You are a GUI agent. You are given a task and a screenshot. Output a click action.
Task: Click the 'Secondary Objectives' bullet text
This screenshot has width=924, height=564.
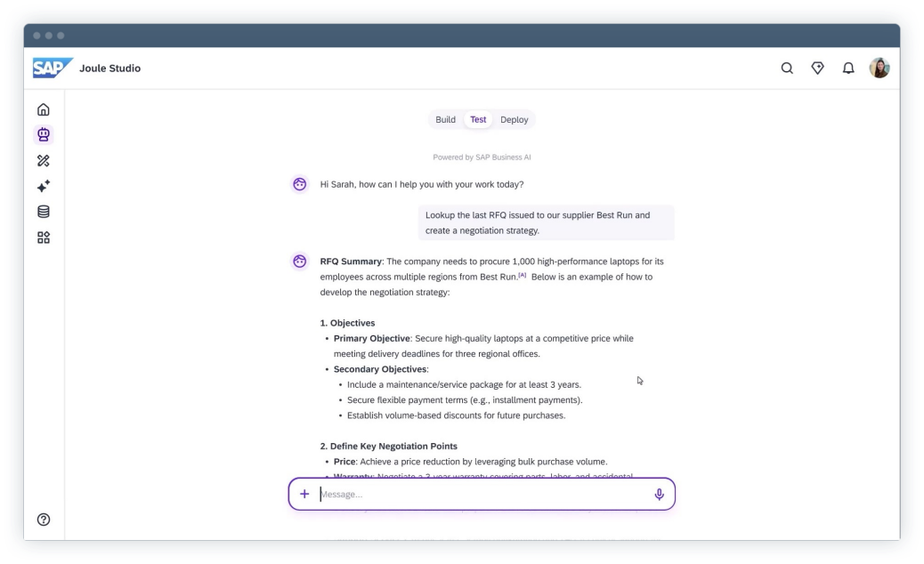pyautogui.click(x=381, y=369)
